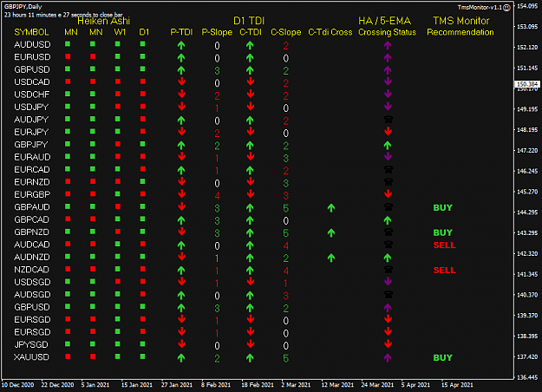Screen dimensions: 542x392
Task: Click the TmsMonitor-v1.1 indicator label
Action: click(x=480, y=7)
